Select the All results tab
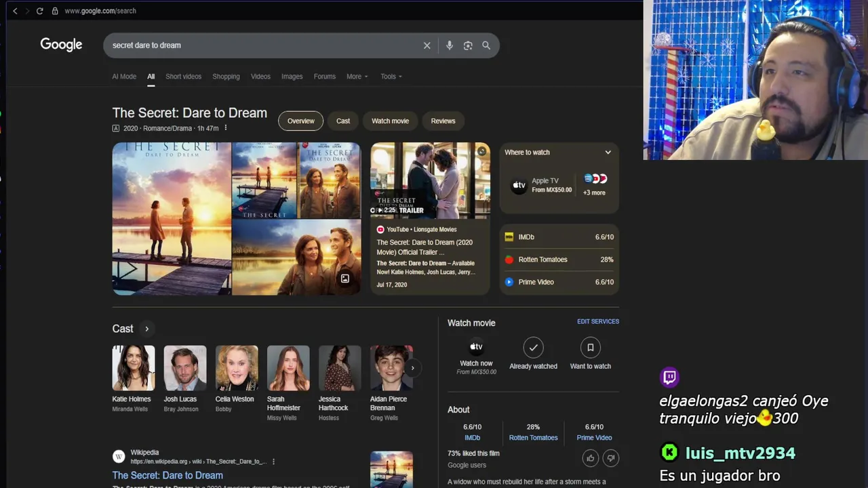This screenshot has height=488, width=868. click(151, 77)
